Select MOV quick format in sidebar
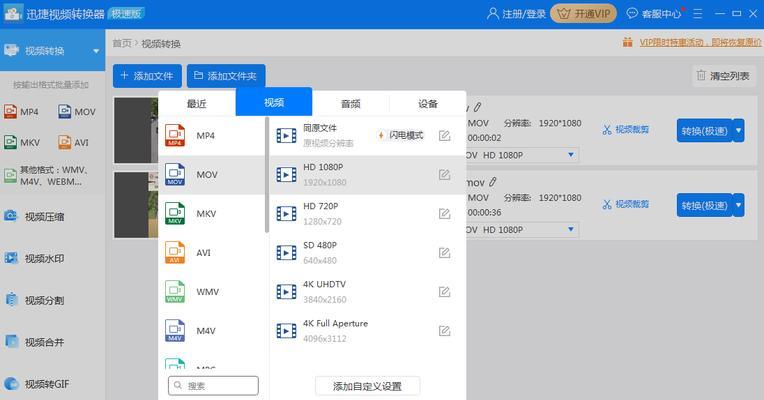764x400 pixels. pyautogui.click(x=76, y=112)
